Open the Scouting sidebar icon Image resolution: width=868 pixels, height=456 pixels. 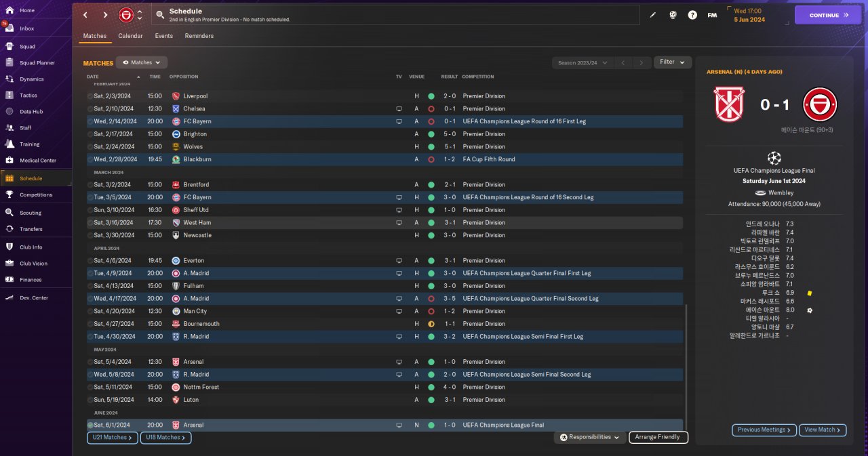tap(9, 212)
